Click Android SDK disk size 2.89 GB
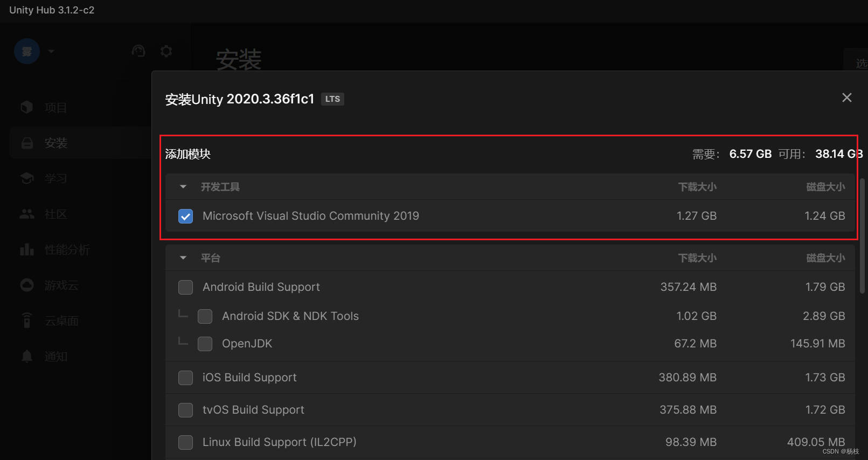This screenshot has width=868, height=460. click(x=824, y=316)
